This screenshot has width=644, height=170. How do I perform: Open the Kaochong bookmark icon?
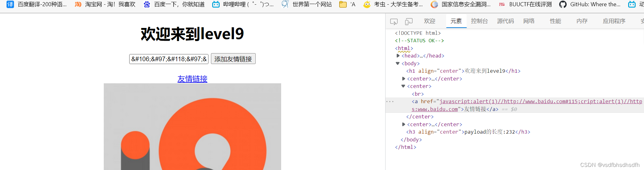[x=367, y=4]
